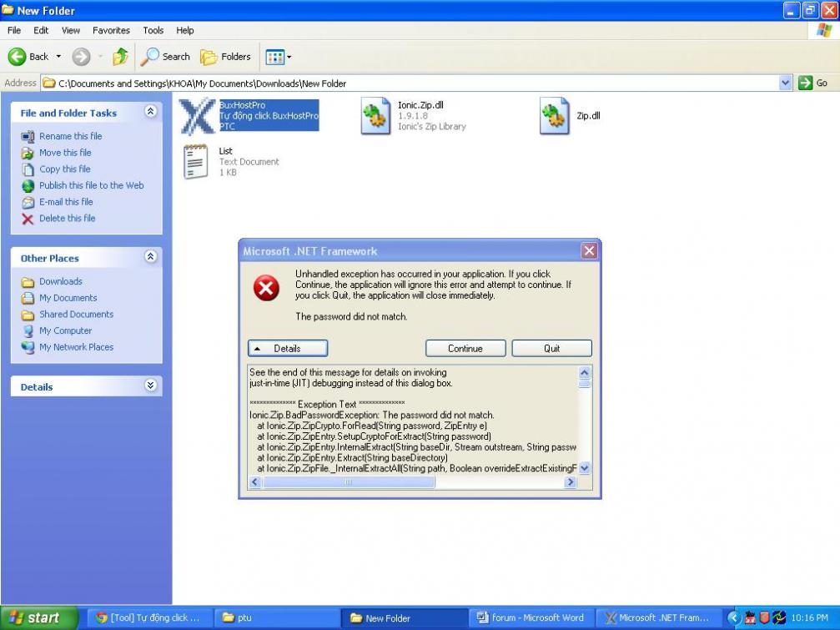Open Back button history dropdown arrow
This screenshot has width=840, height=630.
tap(58, 56)
